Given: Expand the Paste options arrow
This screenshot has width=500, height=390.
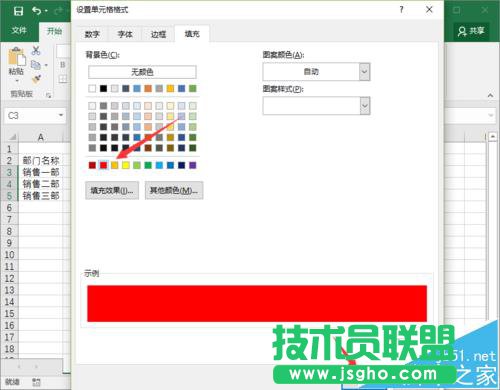Looking at the screenshot, I should [17, 81].
